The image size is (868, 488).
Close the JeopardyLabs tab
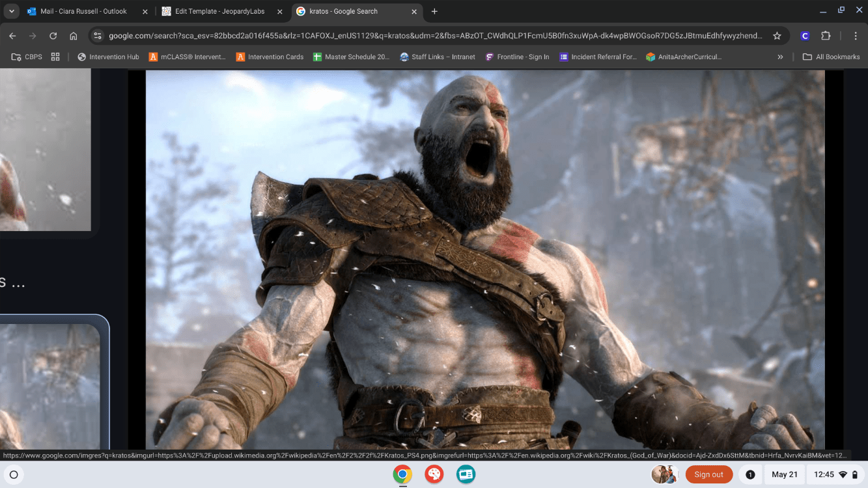point(279,11)
